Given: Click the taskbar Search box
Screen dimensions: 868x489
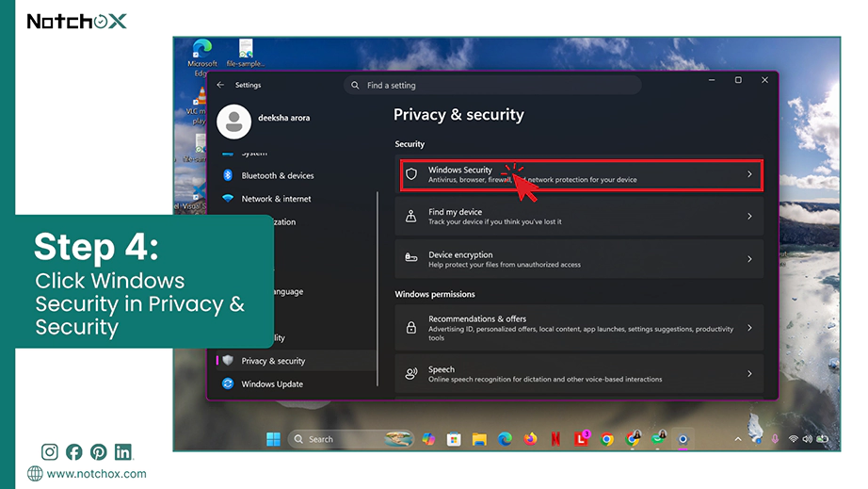Looking at the screenshot, I should pos(350,439).
